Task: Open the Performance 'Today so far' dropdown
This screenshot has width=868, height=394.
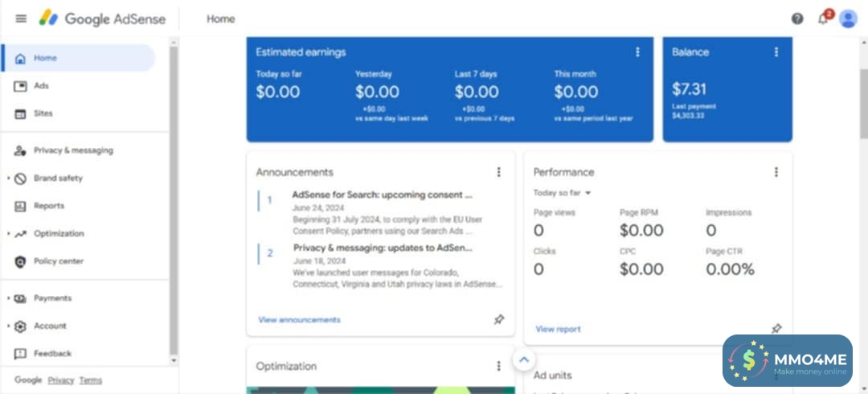Action: [563, 193]
